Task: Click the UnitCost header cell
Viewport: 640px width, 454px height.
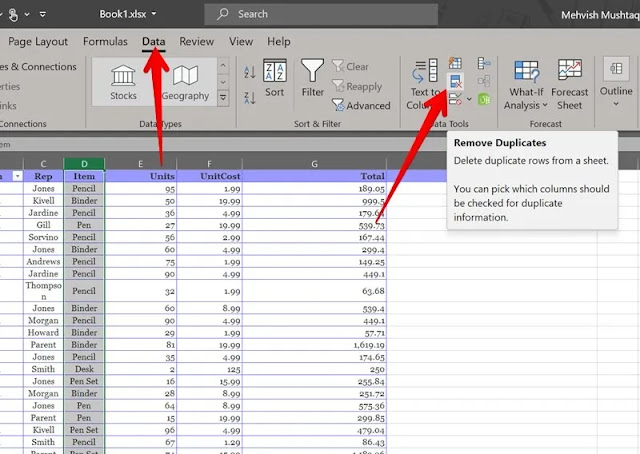Action: [209, 176]
